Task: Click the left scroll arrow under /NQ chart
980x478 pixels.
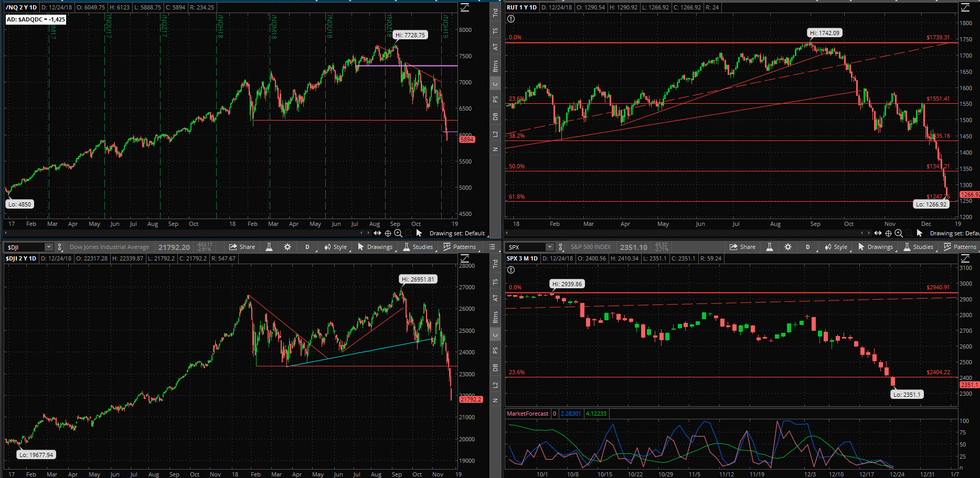Action: click(6, 233)
